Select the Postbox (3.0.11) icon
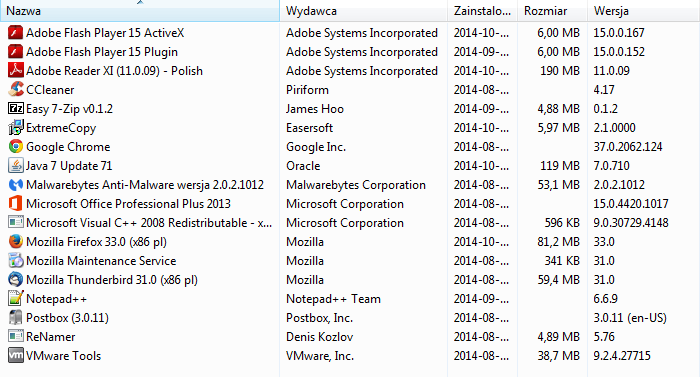 (16, 318)
